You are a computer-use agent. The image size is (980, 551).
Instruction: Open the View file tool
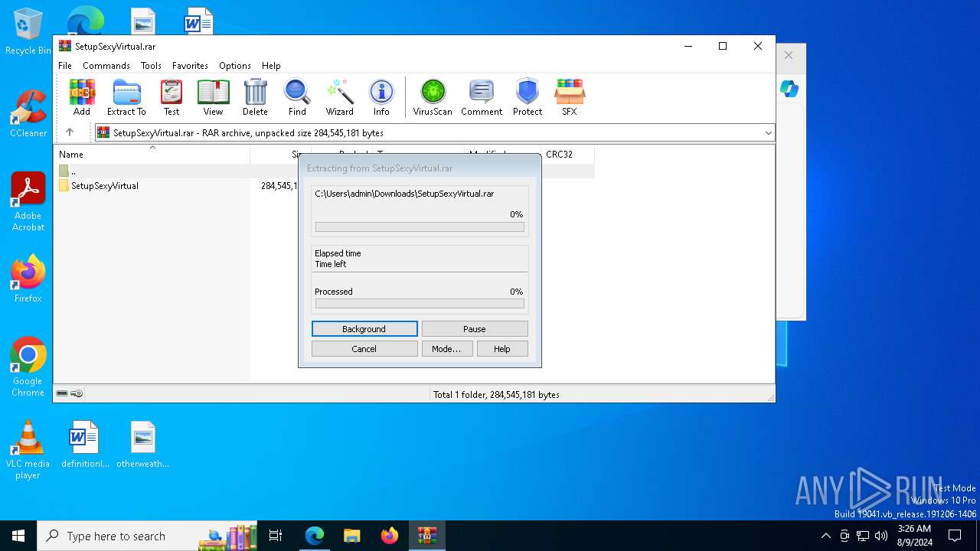point(213,97)
